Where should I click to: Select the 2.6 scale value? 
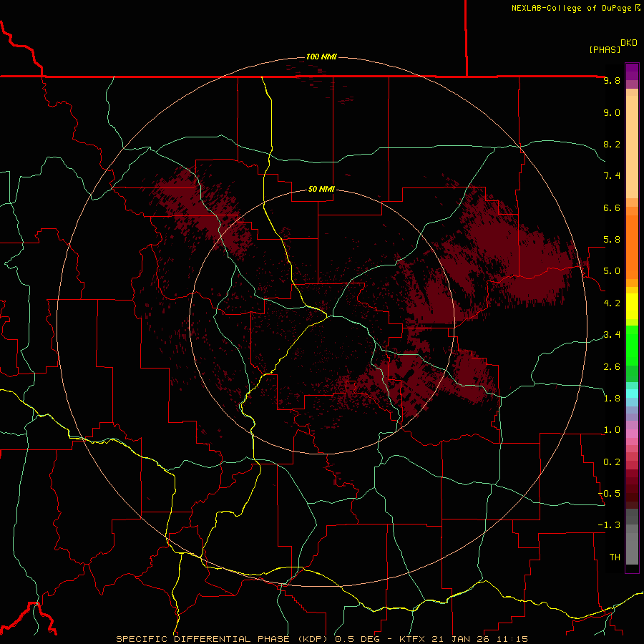click(x=612, y=367)
